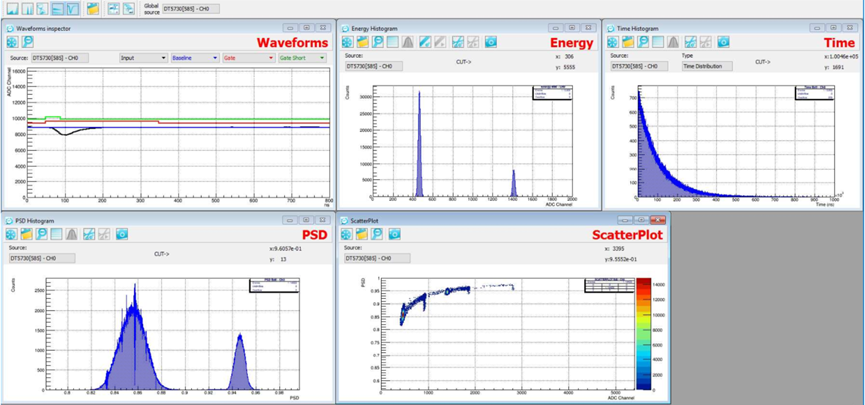865x405 pixels.
Task: Click camera snapshot icon in Time Histogram
Action: point(723,42)
